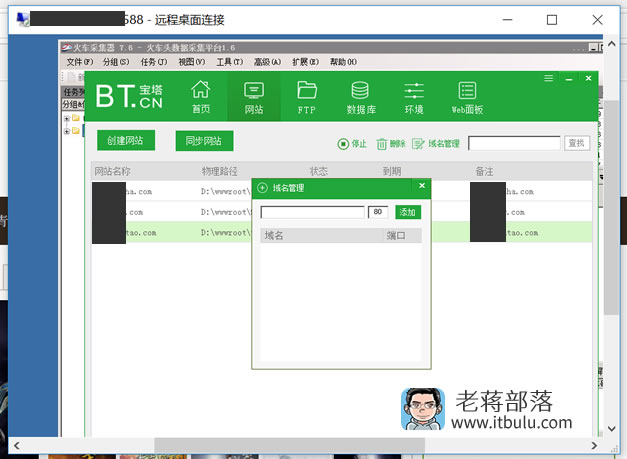Click the 删除 trash button
The width and height of the screenshot is (627, 459).
tap(391, 144)
